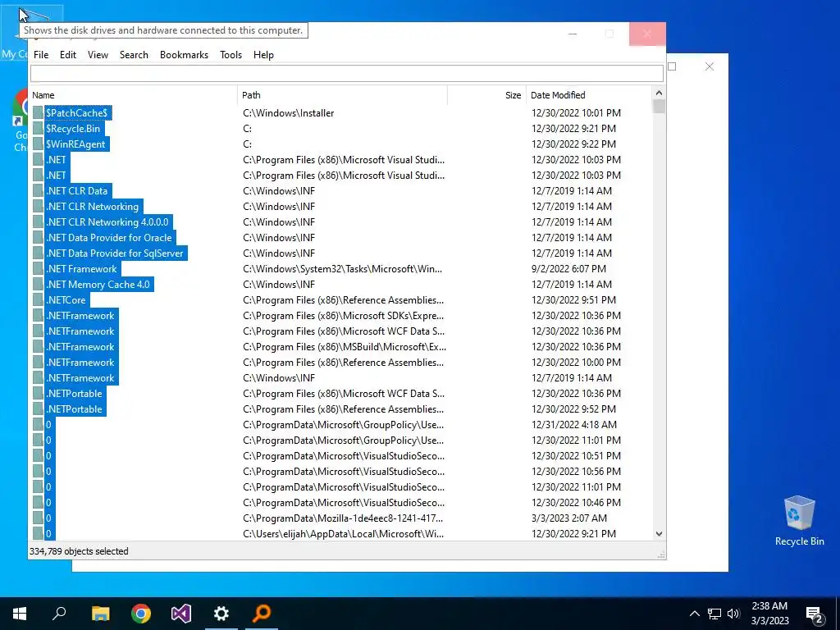This screenshot has height=630, width=840.
Task: Click the vertical scrollbar thumb in results
Action: click(x=659, y=107)
